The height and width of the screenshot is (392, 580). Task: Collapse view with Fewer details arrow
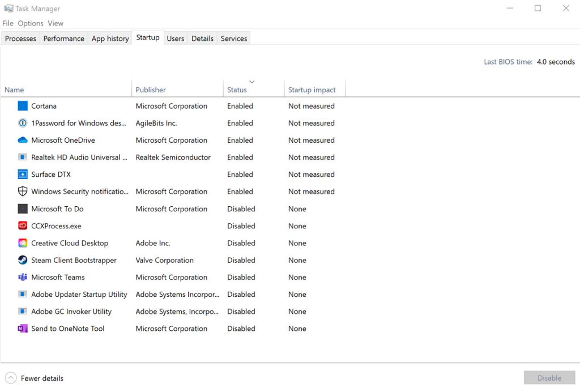tap(11, 378)
